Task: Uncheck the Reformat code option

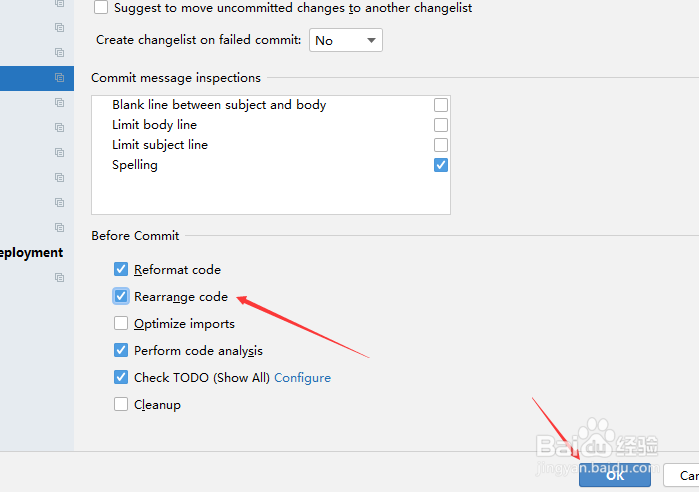Action: 121,269
